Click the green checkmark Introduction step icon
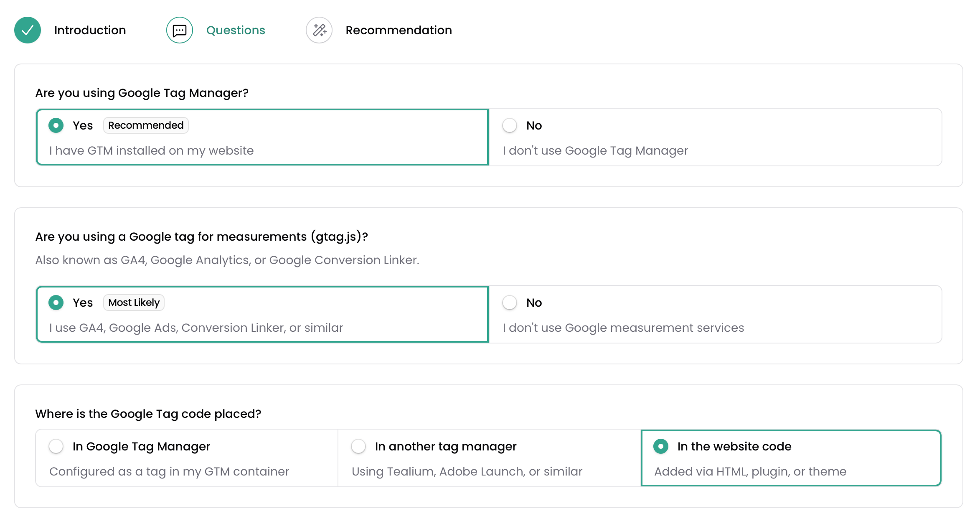 (28, 30)
